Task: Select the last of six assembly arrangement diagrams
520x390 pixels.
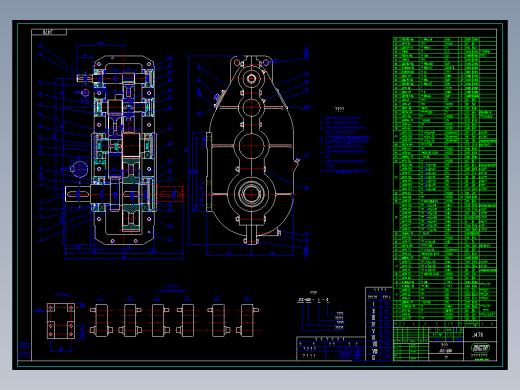Action: (247, 320)
